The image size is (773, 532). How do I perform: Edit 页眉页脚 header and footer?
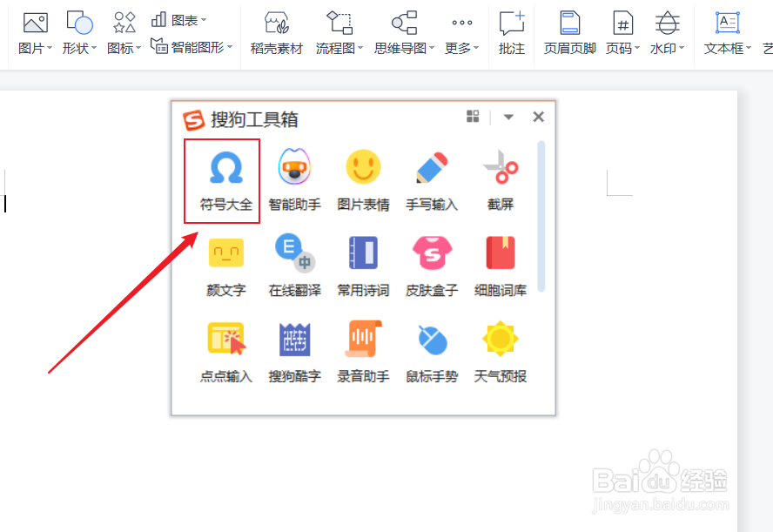click(570, 32)
